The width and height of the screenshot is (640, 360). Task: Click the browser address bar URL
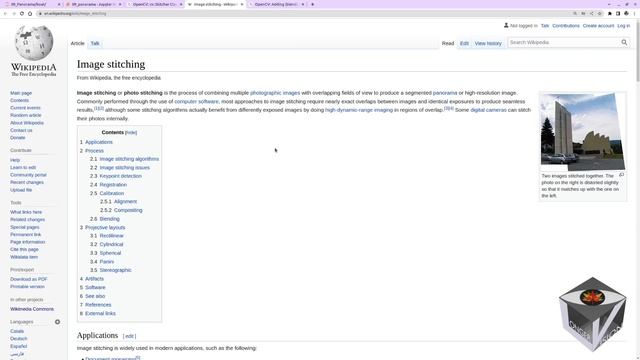click(75, 13)
